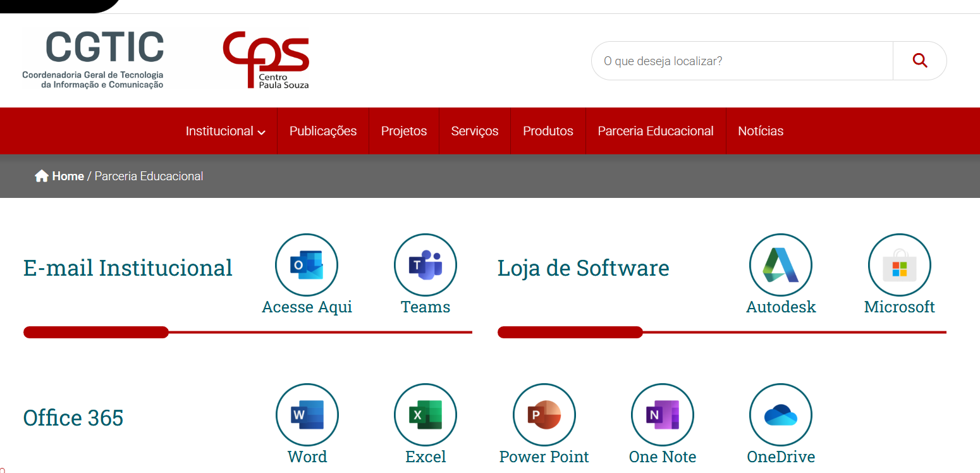Click the Power Point text label
The image size is (980, 473).
pos(544,457)
